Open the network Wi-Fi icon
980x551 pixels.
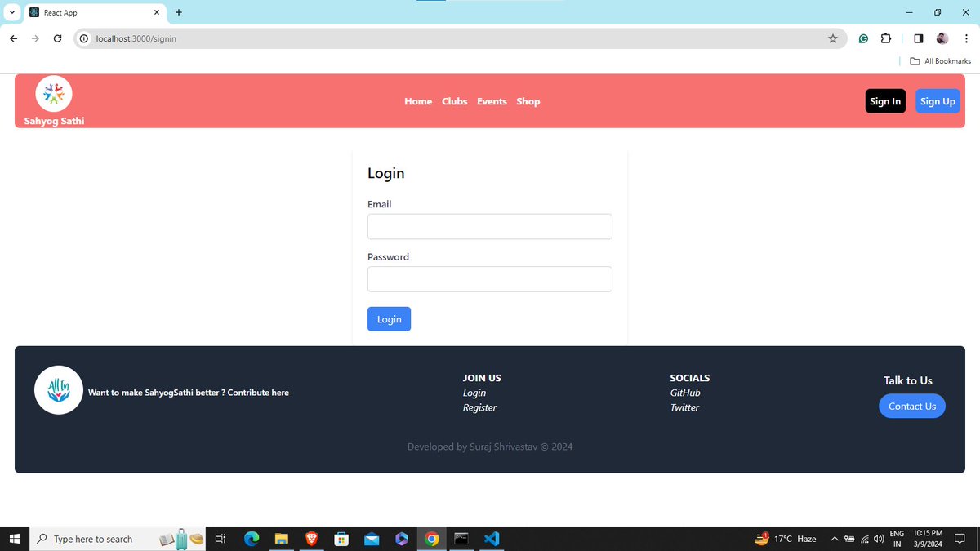pos(864,539)
